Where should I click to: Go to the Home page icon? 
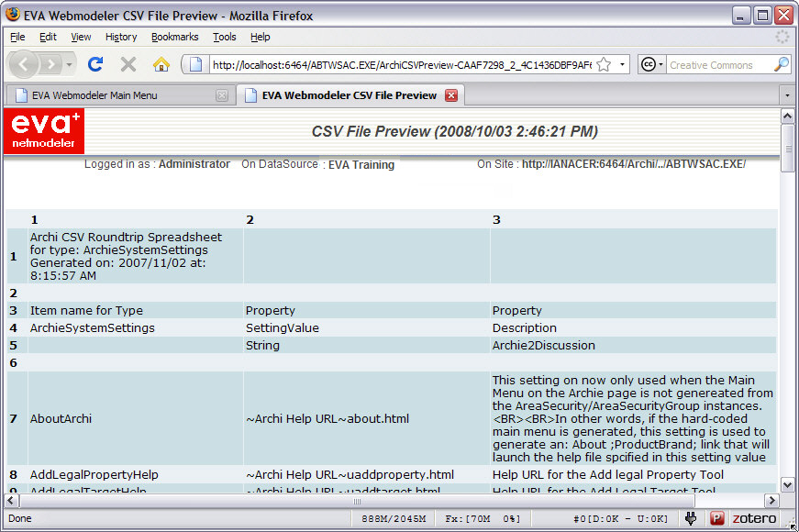point(161,64)
